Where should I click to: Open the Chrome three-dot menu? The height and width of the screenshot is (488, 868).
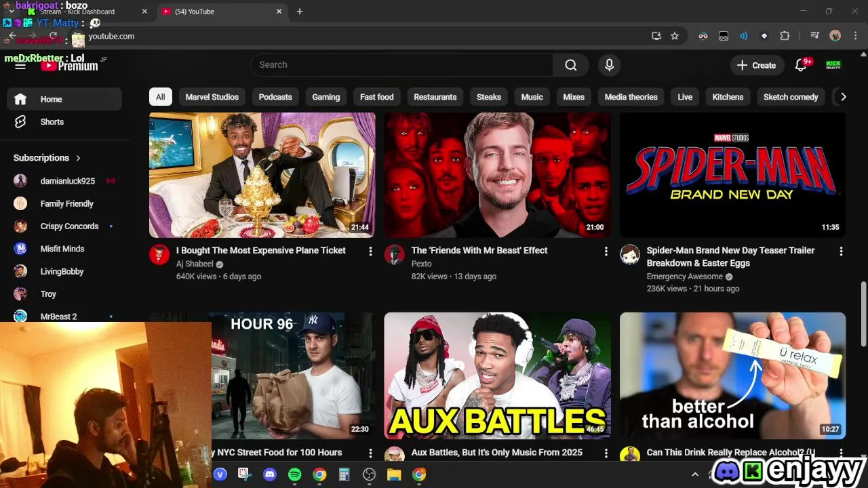coord(854,36)
